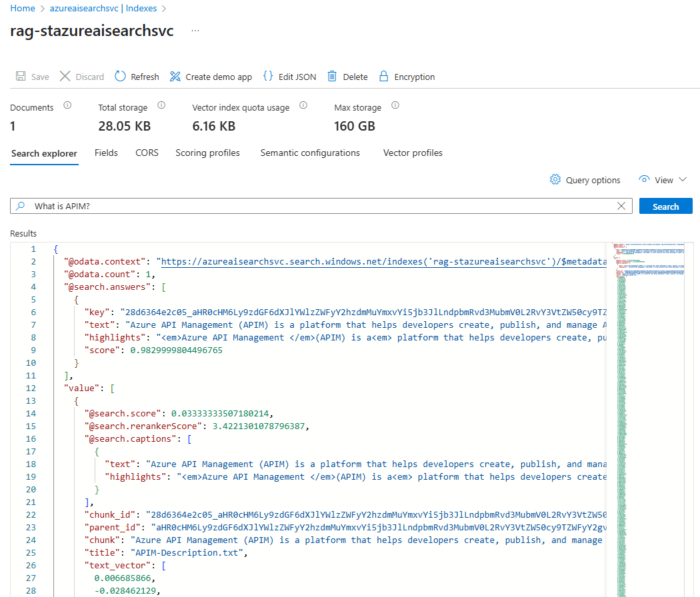Click the rerankerScore value 3.4221301078796387
700x597 pixels.
pyautogui.click(x=259, y=426)
